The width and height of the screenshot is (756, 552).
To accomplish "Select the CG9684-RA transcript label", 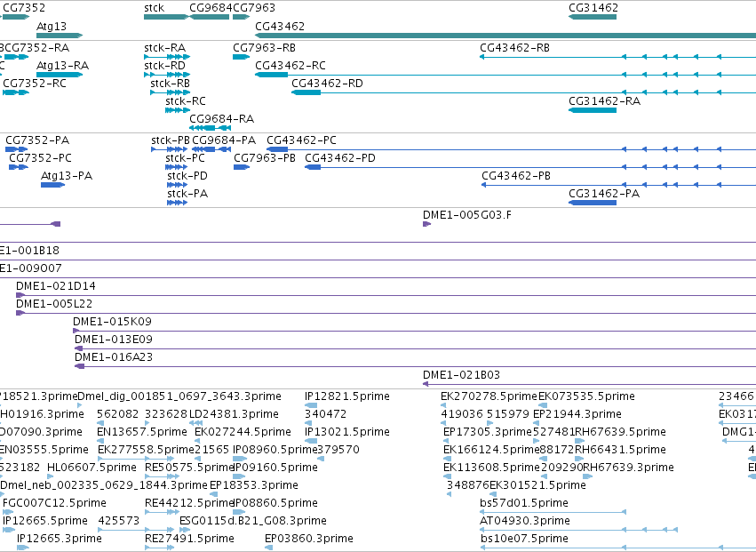I will click(222, 119).
